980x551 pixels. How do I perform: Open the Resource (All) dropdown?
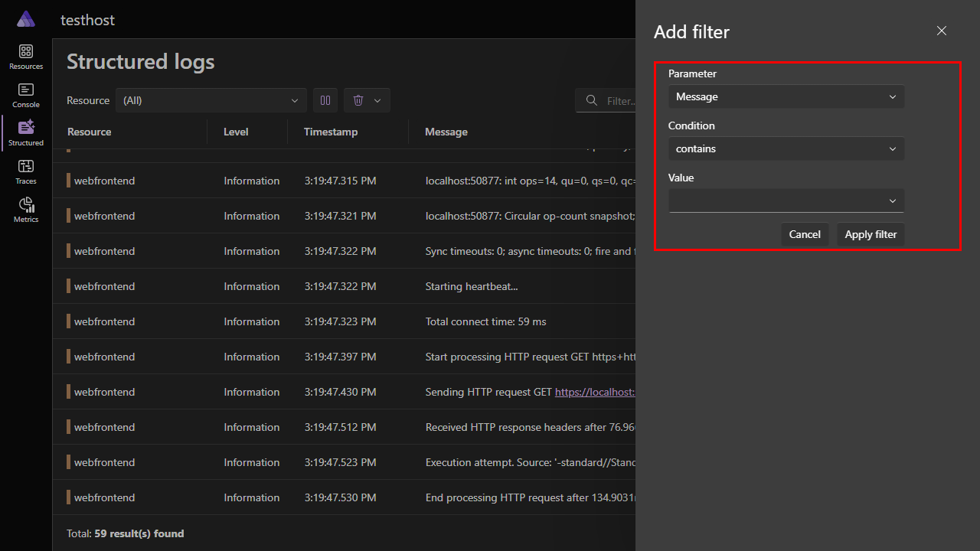211,100
